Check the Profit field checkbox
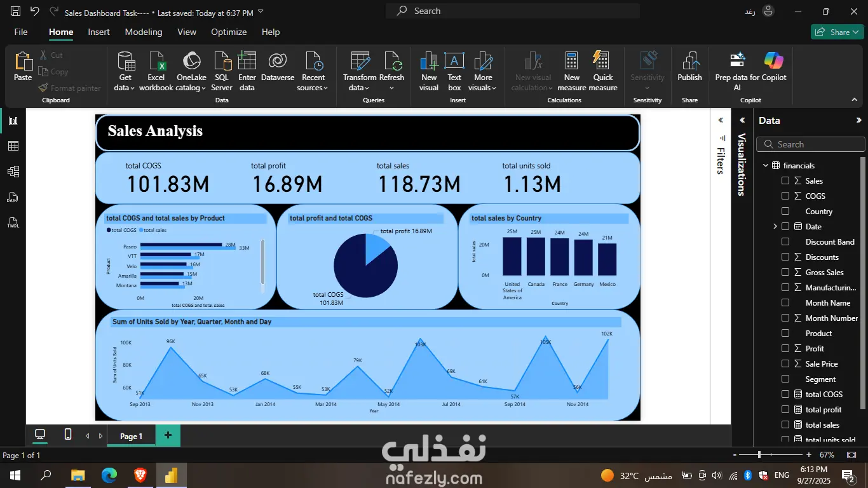Viewport: 868px width, 488px height. click(x=785, y=349)
